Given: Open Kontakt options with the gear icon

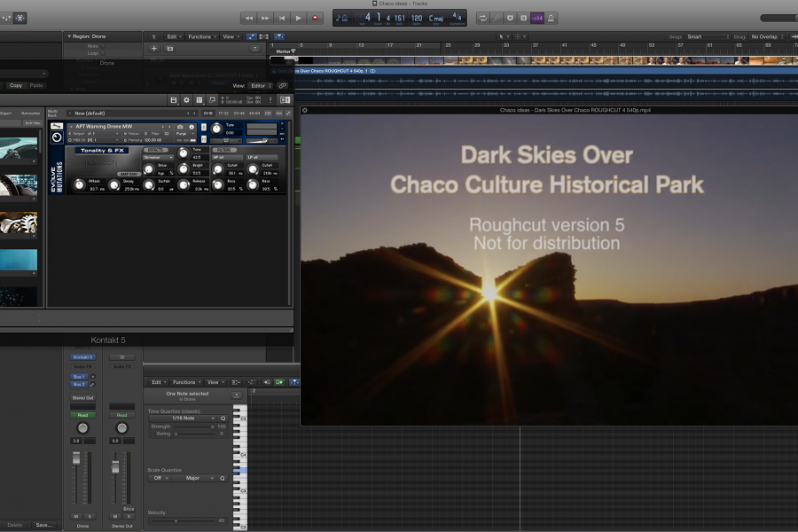Looking at the screenshot, I should coord(186,98).
